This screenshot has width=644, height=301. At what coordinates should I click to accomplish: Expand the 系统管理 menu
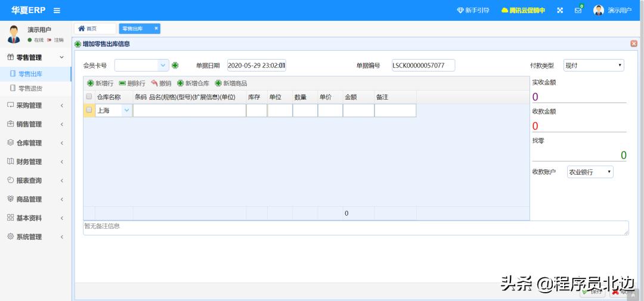tap(36, 237)
